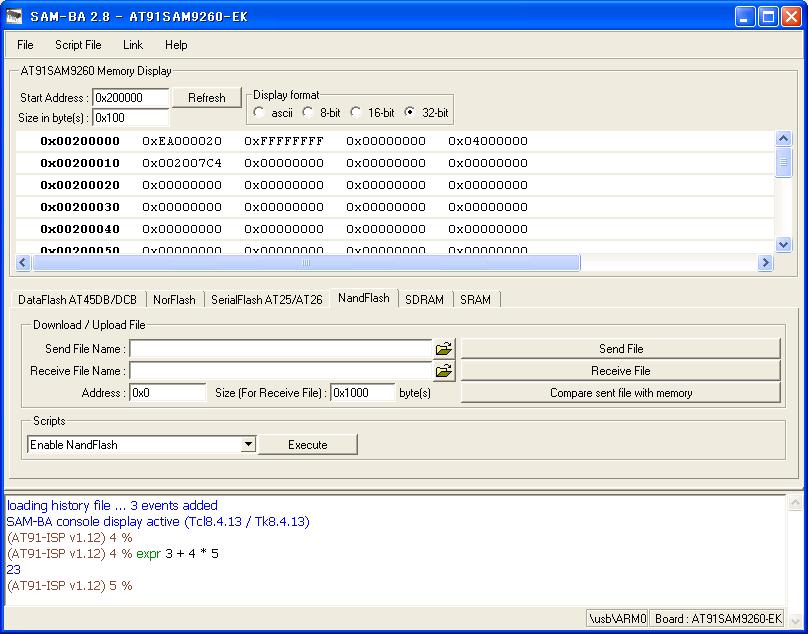Switch to the SRAM tab
This screenshot has width=808, height=634.
point(476,299)
